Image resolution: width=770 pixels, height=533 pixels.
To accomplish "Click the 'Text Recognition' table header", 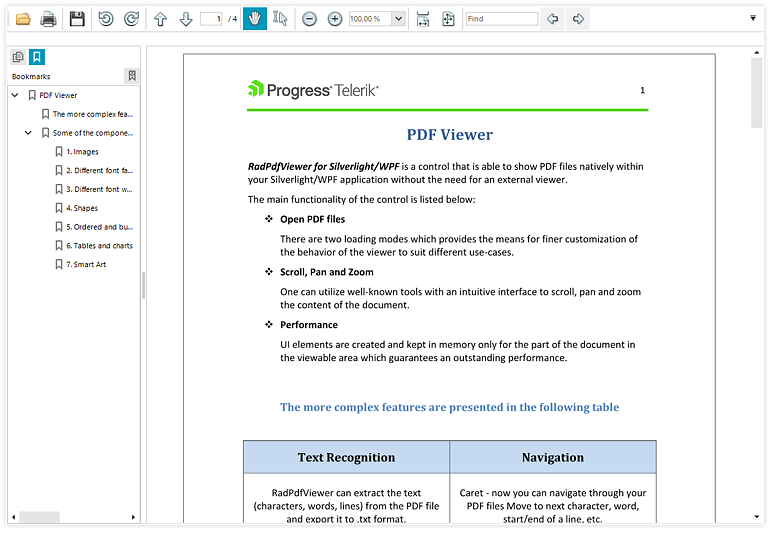I will pos(346,457).
